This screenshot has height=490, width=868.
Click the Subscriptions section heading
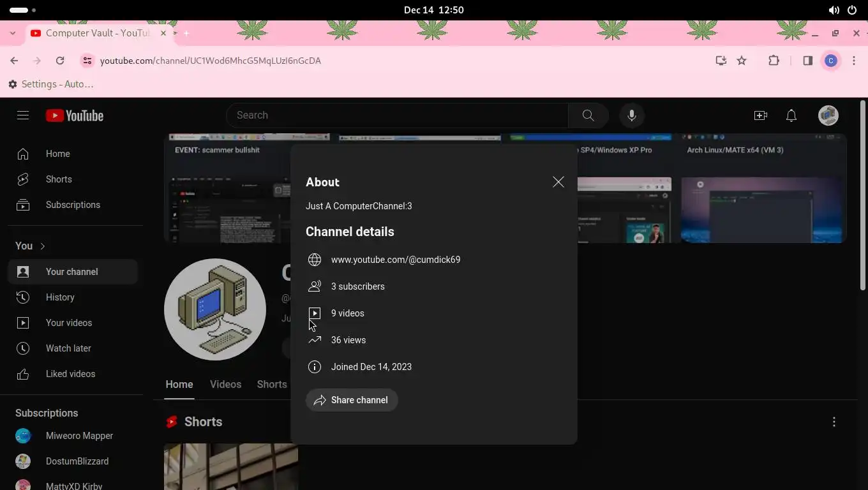(47, 413)
